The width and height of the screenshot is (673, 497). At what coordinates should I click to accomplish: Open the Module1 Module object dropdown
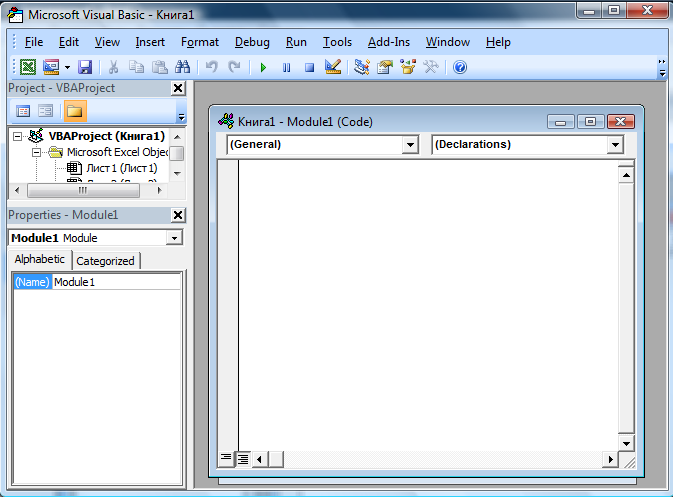point(174,238)
